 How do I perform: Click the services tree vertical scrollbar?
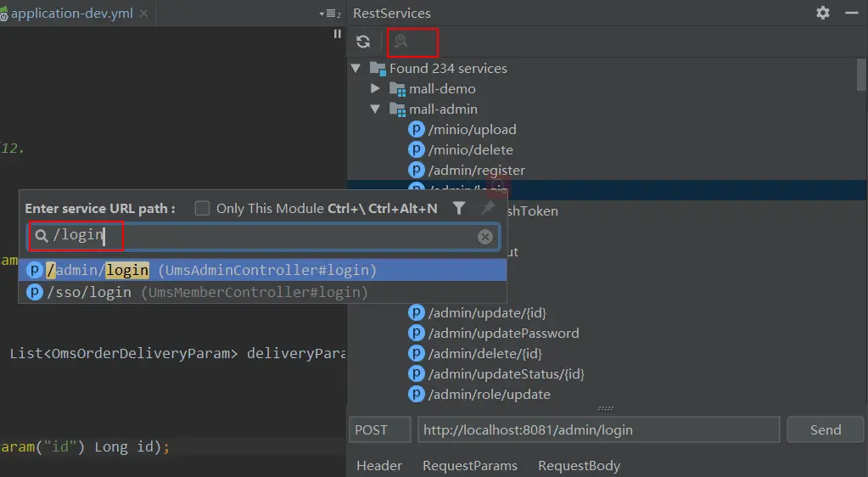point(861,75)
